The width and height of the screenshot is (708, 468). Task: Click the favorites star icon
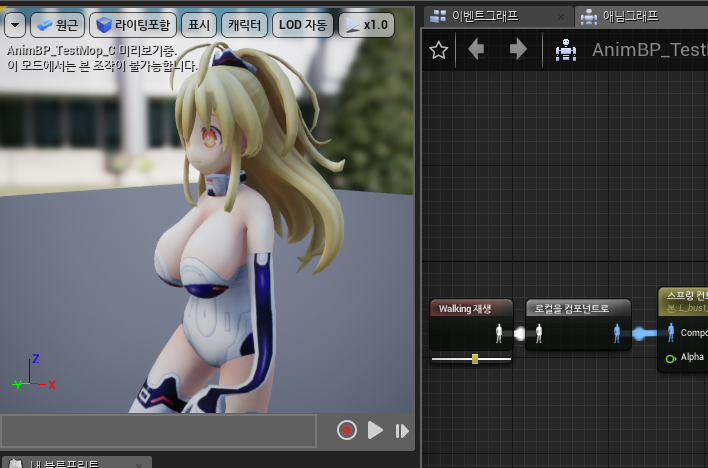click(438, 50)
